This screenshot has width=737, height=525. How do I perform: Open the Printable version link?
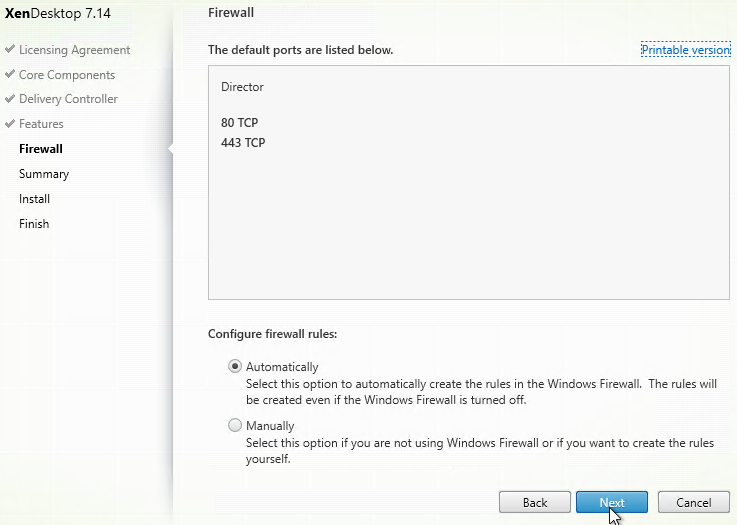tap(685, 50)
